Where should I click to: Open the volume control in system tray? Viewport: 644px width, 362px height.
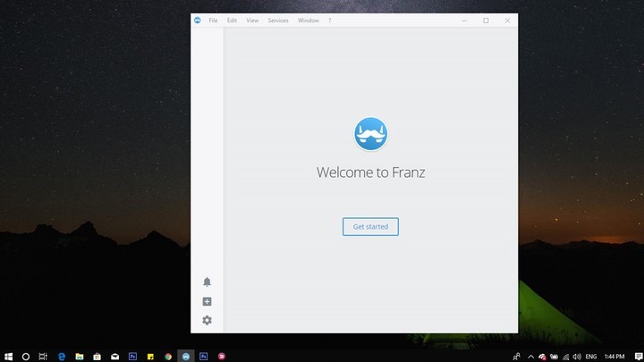point(575,356)
